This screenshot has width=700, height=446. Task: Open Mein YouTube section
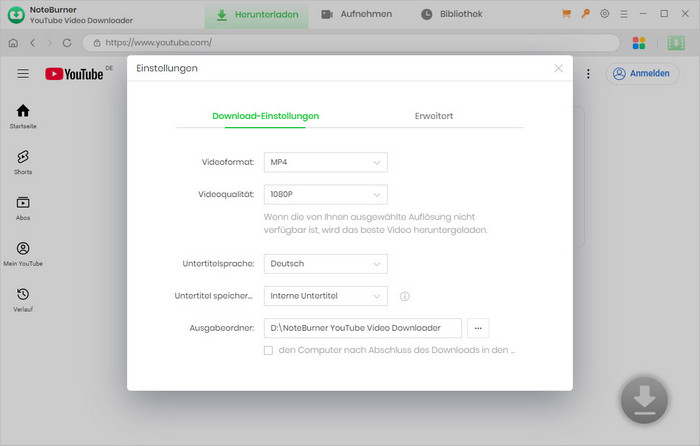[23, 254]
